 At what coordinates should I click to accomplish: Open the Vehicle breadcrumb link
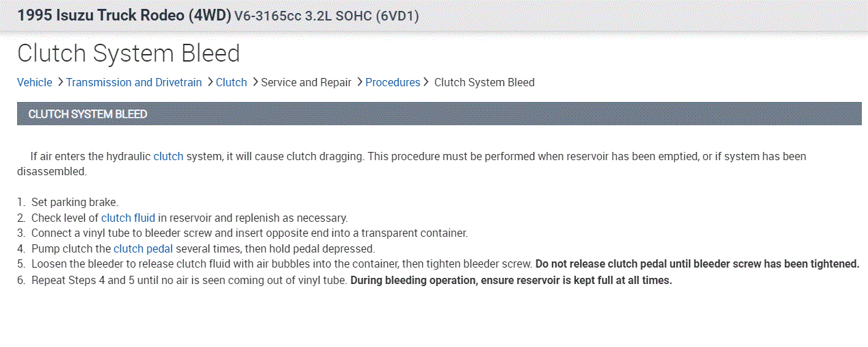pyautogui.click(x=34, y=82)
